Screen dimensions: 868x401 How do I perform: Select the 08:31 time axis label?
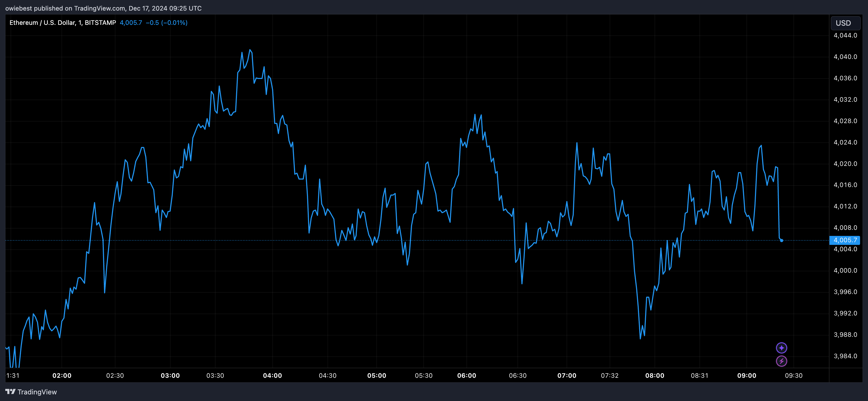click(699, 375)
